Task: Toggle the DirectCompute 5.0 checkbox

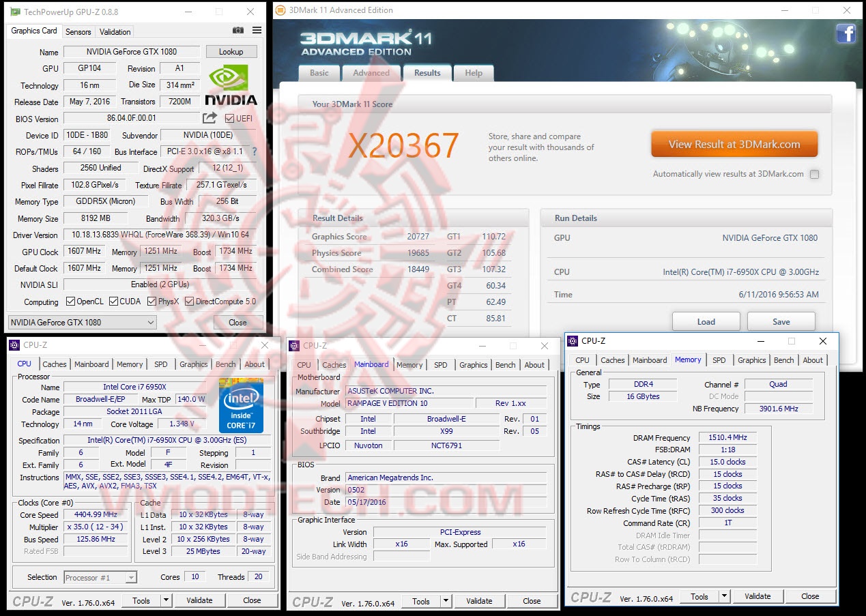Action: (189, 302)
